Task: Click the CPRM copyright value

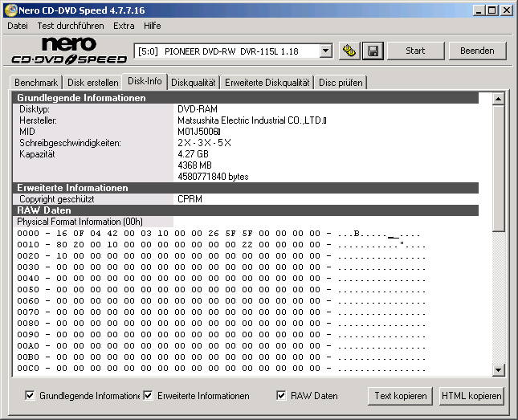Action: 190,199
